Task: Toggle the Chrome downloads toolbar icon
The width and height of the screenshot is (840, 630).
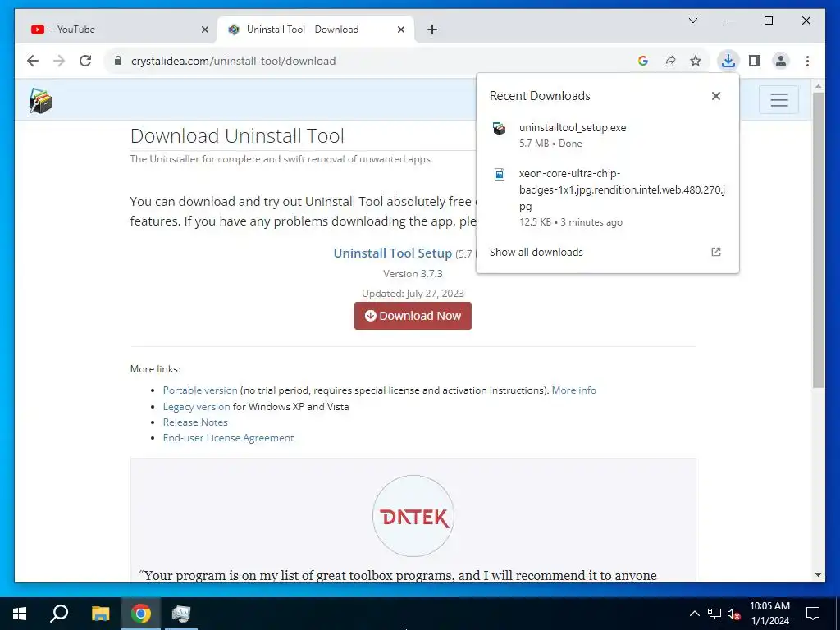Action: click(x=728, y=61)
